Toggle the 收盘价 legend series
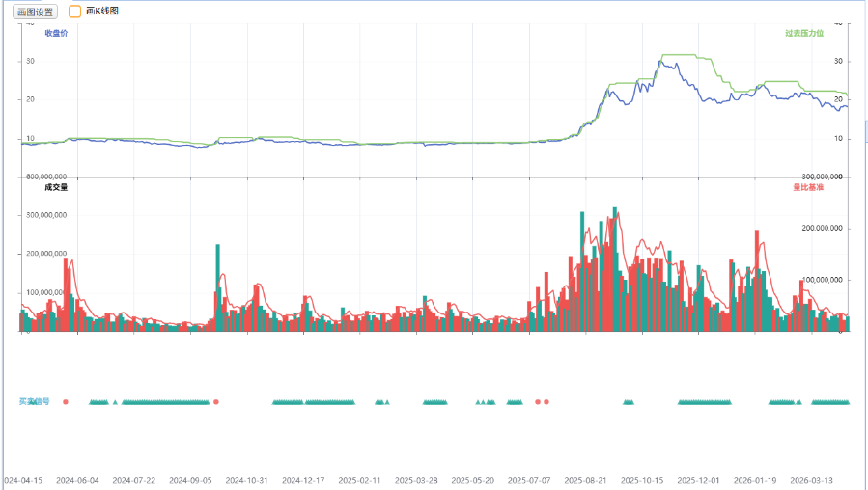Image resolution: width=868 pixels, height=490 pixels. click(x=56, y=33)
